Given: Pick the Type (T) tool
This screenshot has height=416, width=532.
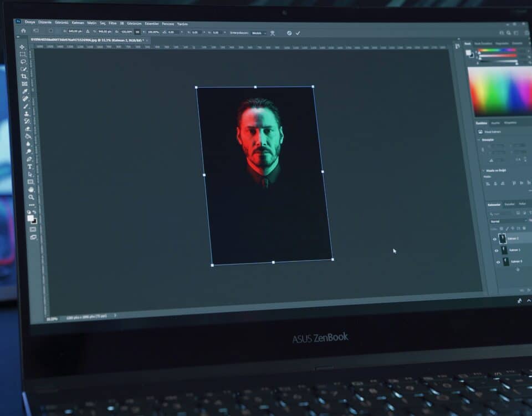Looking at the screenshot, I should (x=30, y=167).
